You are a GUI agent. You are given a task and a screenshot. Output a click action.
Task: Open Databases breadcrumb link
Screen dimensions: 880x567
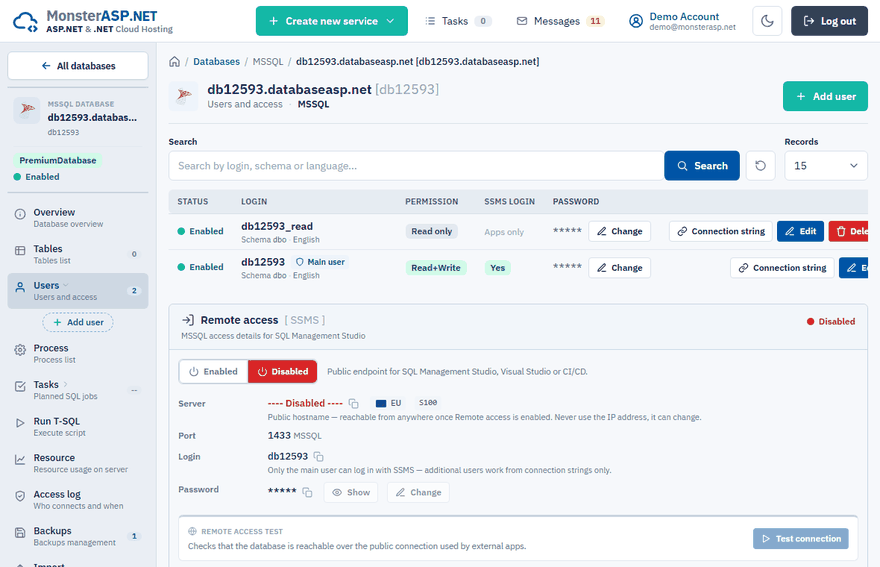pos(216,61)
